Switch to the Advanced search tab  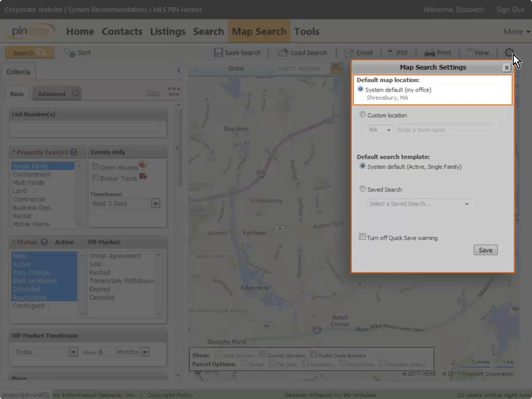point(51,94)
